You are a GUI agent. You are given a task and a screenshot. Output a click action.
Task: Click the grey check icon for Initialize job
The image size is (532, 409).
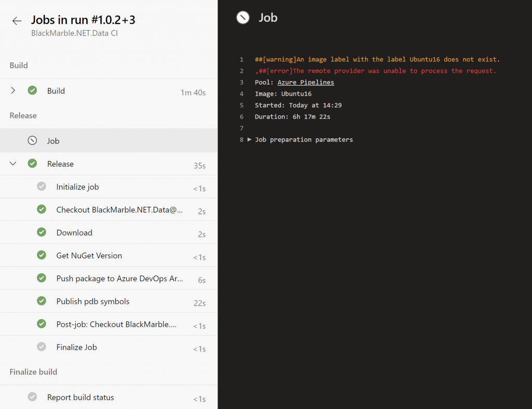(42, 186)
